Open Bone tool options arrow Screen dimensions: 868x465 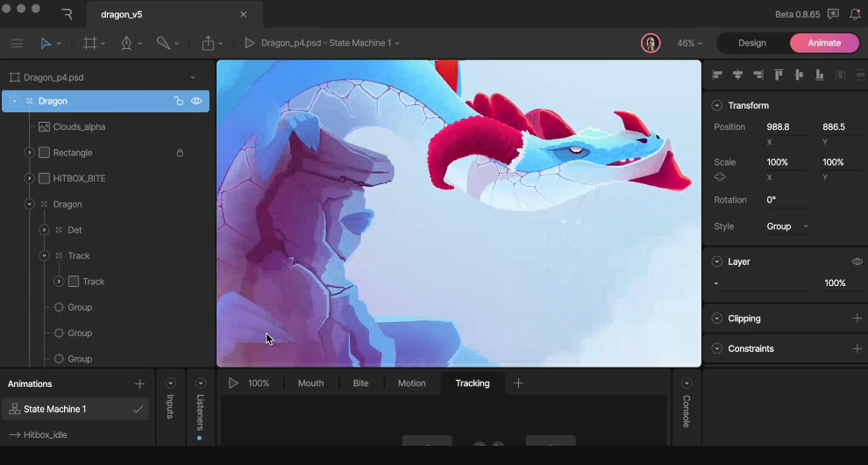(176, 44)
